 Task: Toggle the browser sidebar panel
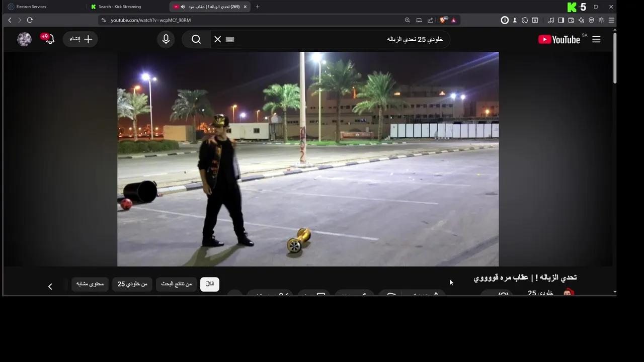(x=561, y=20)
